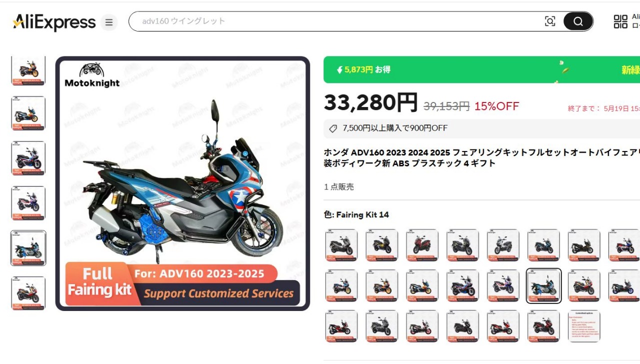
Task: Click the image search camera icon
Action: click(550, 21)
